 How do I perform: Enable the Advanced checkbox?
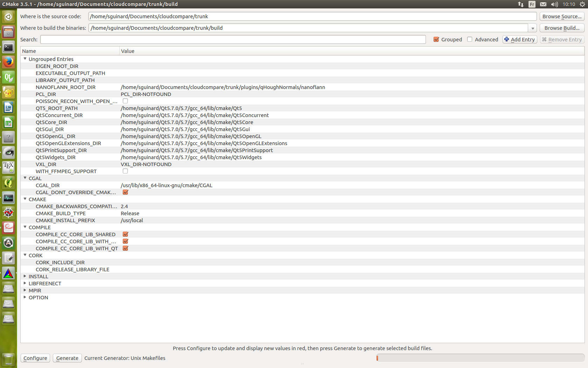tap(470, 40)
